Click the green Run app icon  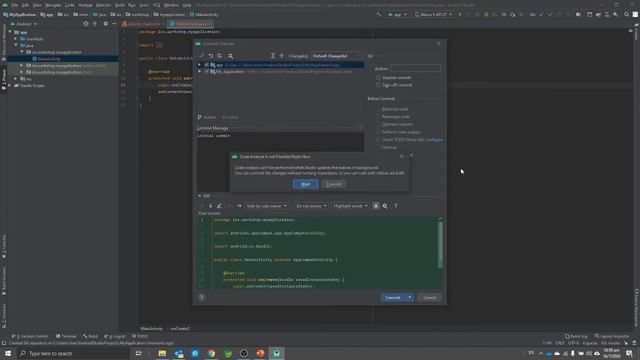pos(460,14)
